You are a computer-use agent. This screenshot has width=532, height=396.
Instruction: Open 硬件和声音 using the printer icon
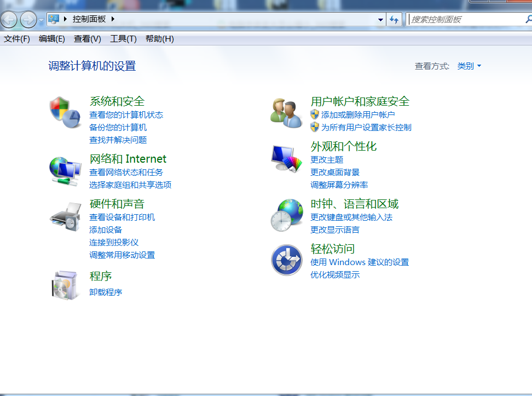[x=65, y=216]
